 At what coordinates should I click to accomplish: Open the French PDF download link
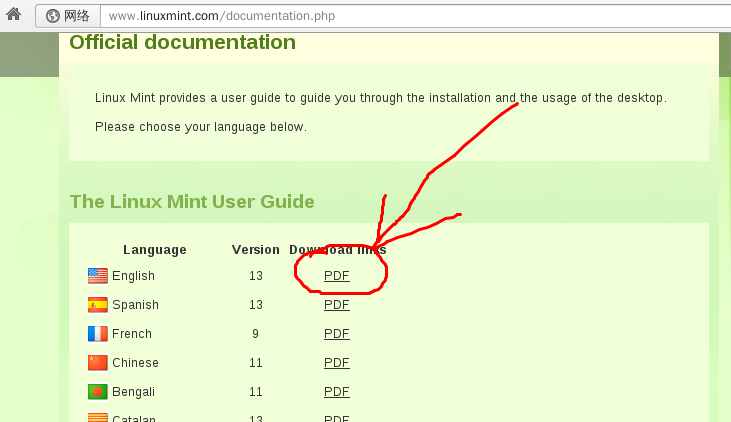pyautogui.click(x=337, y=334)
